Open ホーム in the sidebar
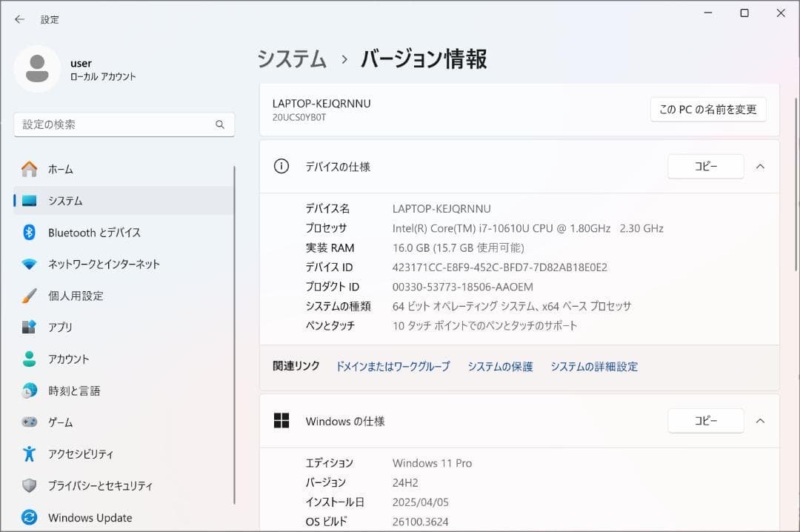This screenshot has height=532, width=800. tap(124, 169)
